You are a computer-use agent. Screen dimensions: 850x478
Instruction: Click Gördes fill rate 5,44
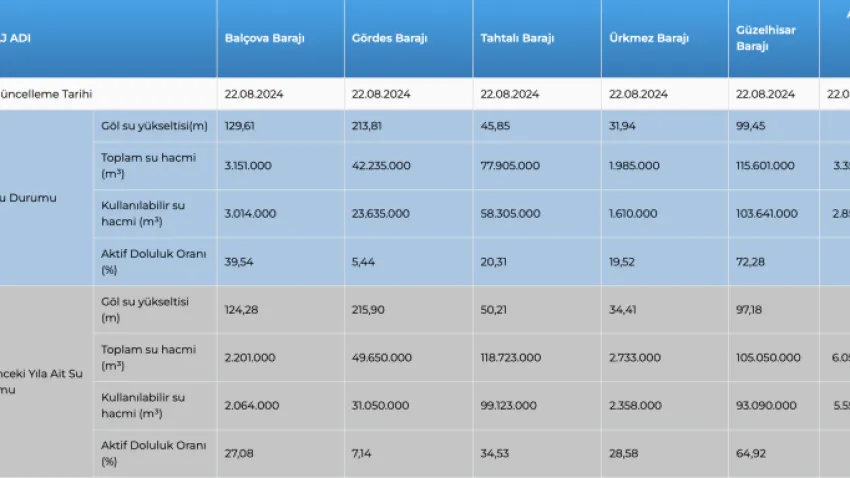(x=365, y=261)
